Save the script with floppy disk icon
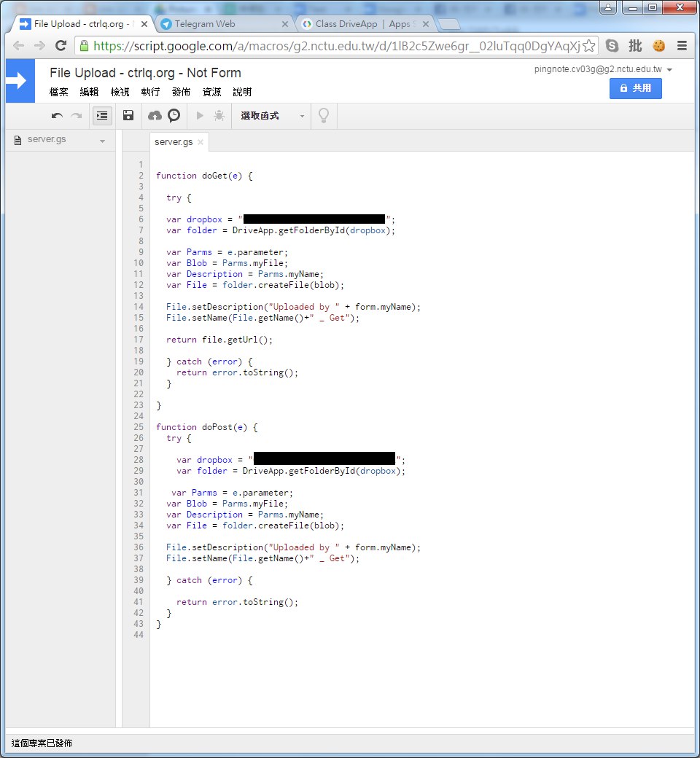Image resolution: width=700 pixels, height=758 pixels. (128, 115)
